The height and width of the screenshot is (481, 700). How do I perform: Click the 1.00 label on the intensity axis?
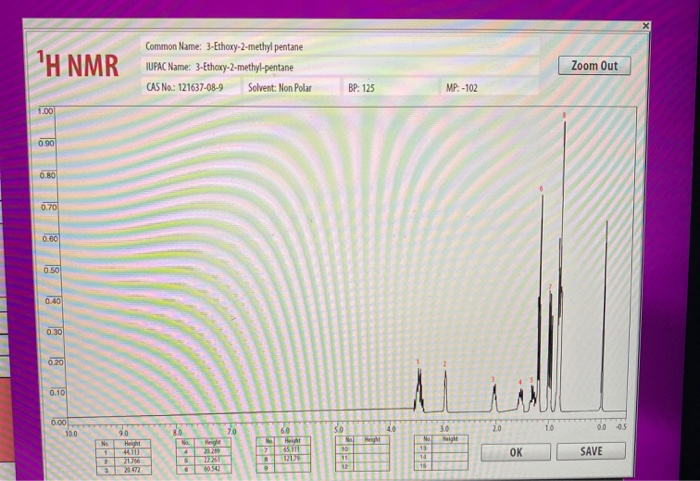pyautogui.click(x=46, y=111)
